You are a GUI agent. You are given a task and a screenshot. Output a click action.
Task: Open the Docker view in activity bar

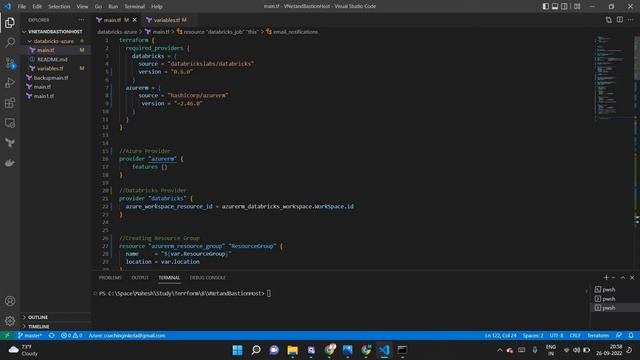(10, 163)
